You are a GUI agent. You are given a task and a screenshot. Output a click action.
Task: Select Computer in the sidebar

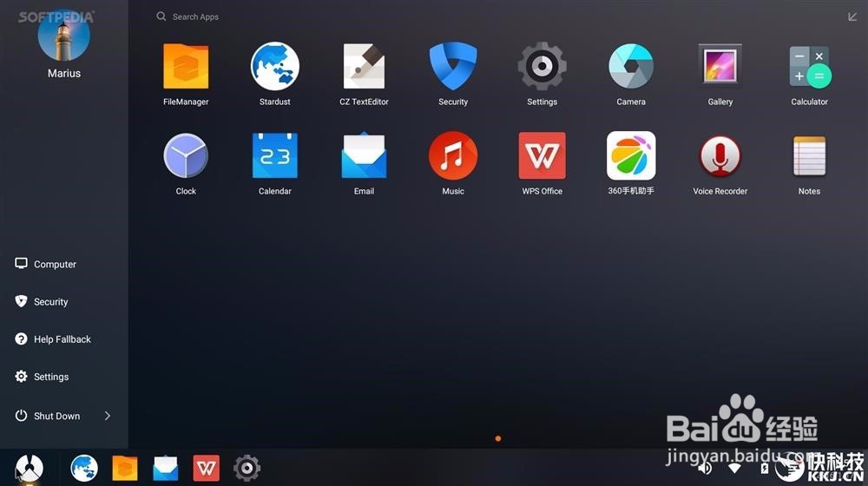pos(45,264)
